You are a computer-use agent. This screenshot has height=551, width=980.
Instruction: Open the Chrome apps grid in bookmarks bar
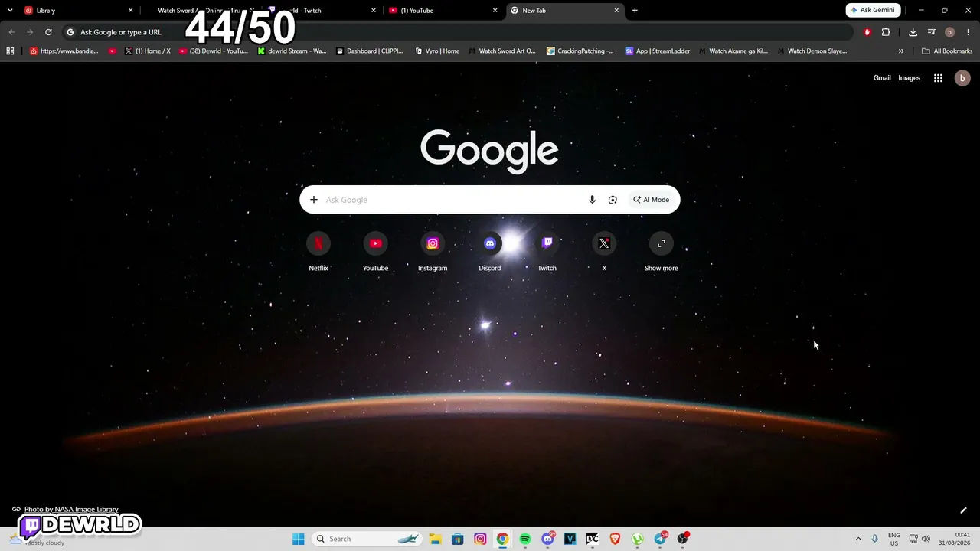(x=10, y=51)
